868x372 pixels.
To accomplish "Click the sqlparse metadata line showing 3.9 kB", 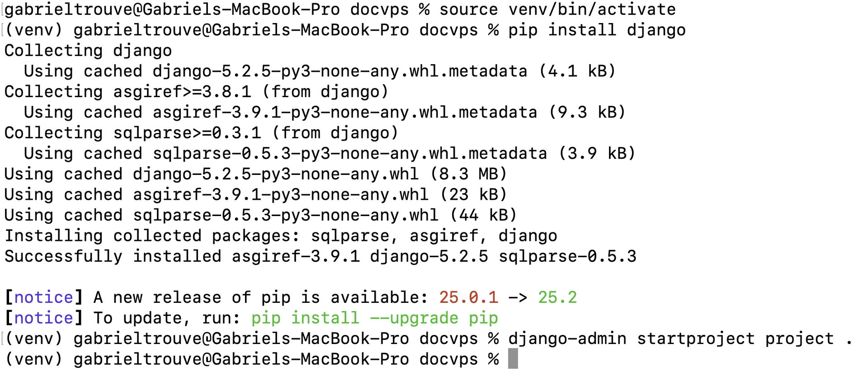I will coord(330,154).
